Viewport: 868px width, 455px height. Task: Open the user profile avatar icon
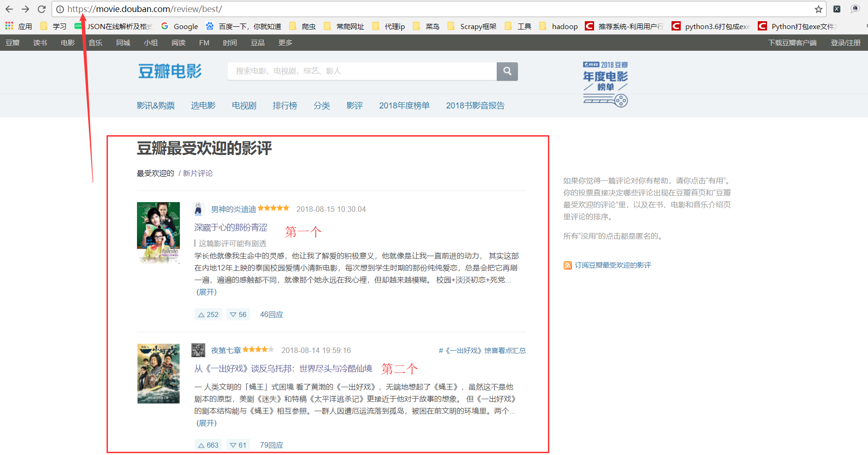[855, 9]
